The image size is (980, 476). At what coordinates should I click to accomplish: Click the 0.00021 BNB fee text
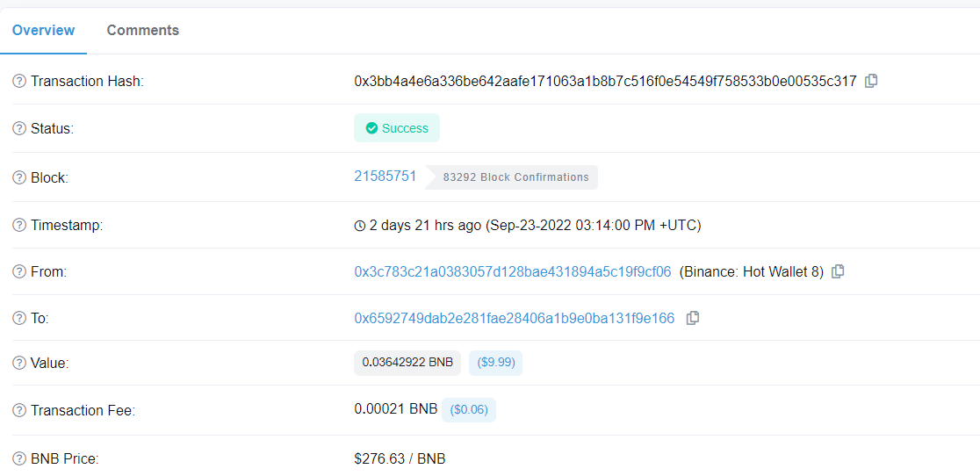tap(396, 410)
